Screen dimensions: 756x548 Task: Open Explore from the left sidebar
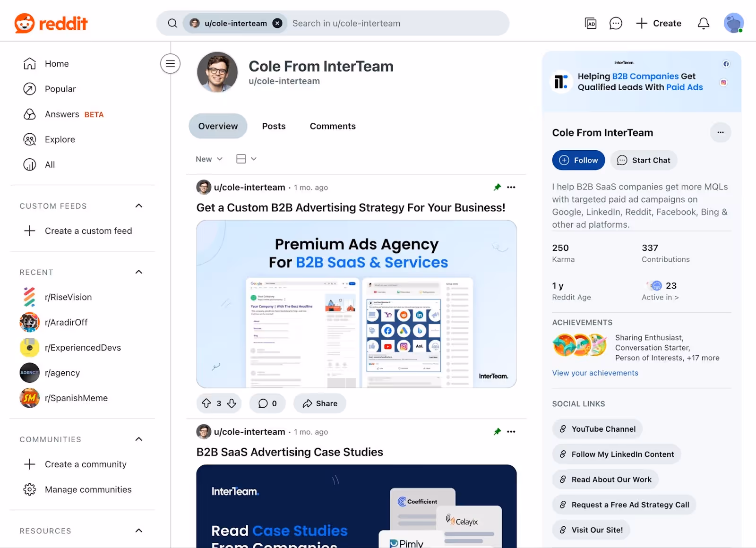click(x=60, y=139)
